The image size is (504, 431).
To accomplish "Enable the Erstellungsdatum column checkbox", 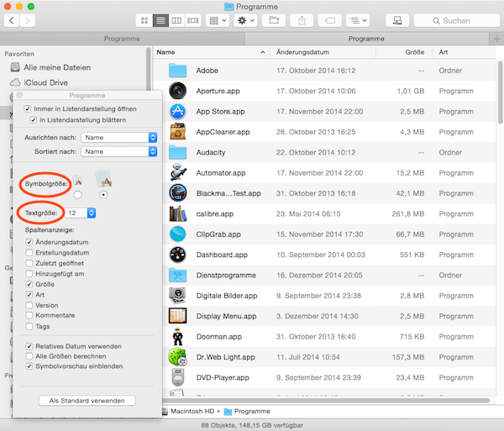I will pyautogui.click(x=29, y=252).
